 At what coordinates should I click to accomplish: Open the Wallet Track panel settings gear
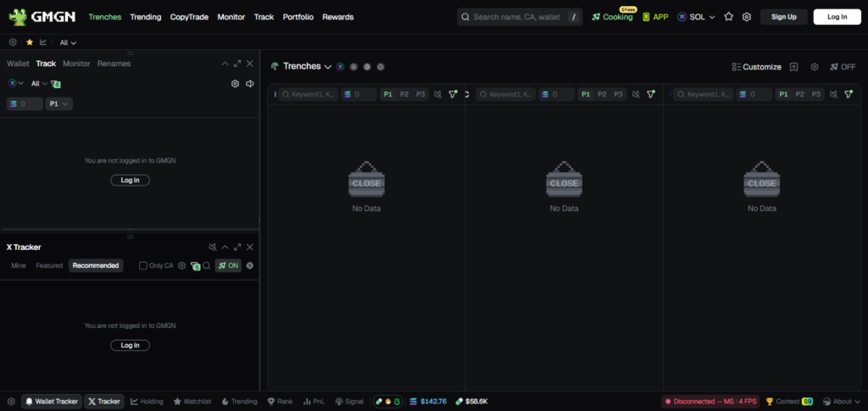pos(235,84)
